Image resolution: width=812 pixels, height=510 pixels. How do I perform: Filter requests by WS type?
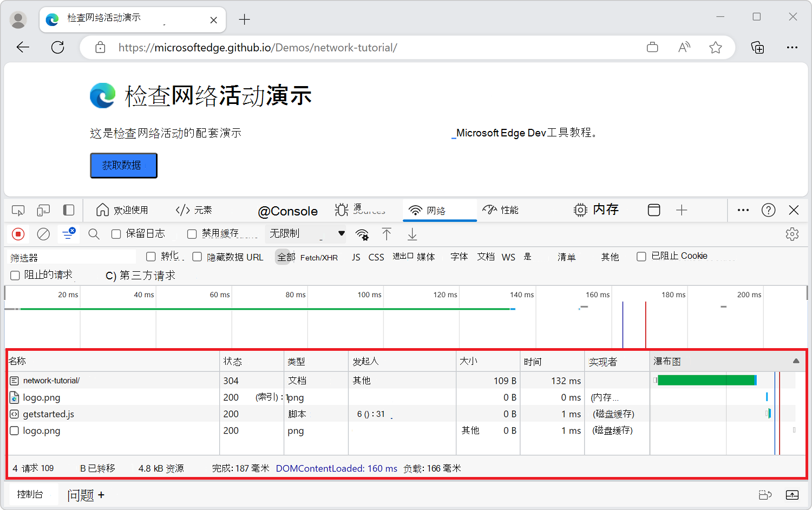[508, 257]
